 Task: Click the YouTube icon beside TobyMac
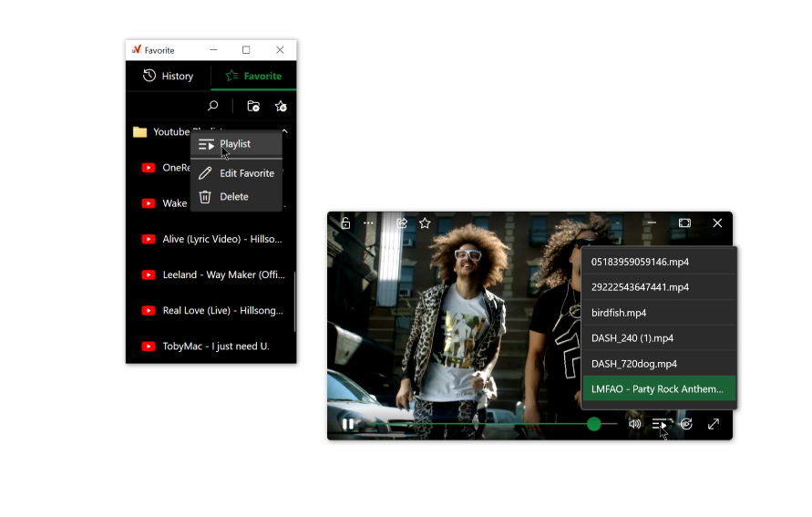coord(149,346)
